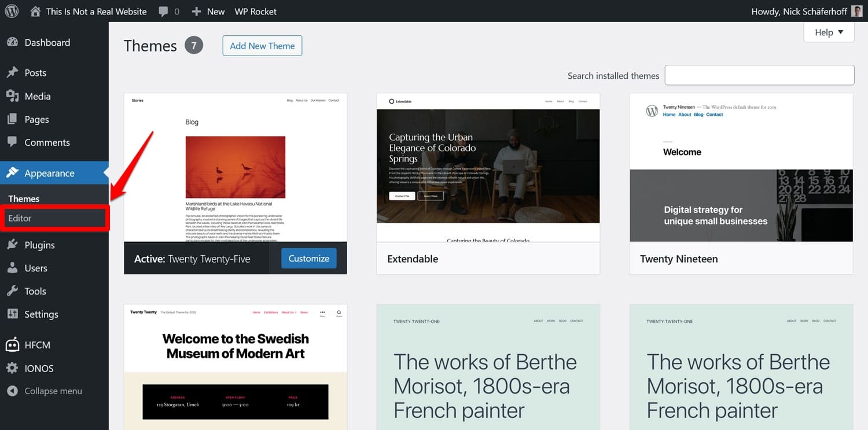
Task: Click the Add New Theme button
Action: (262, 46)
